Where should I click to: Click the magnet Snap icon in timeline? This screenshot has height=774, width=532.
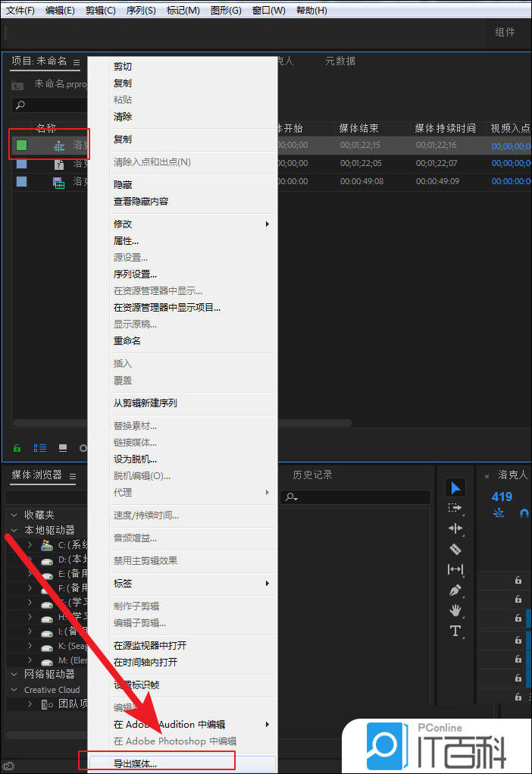[x=524, y=513]
